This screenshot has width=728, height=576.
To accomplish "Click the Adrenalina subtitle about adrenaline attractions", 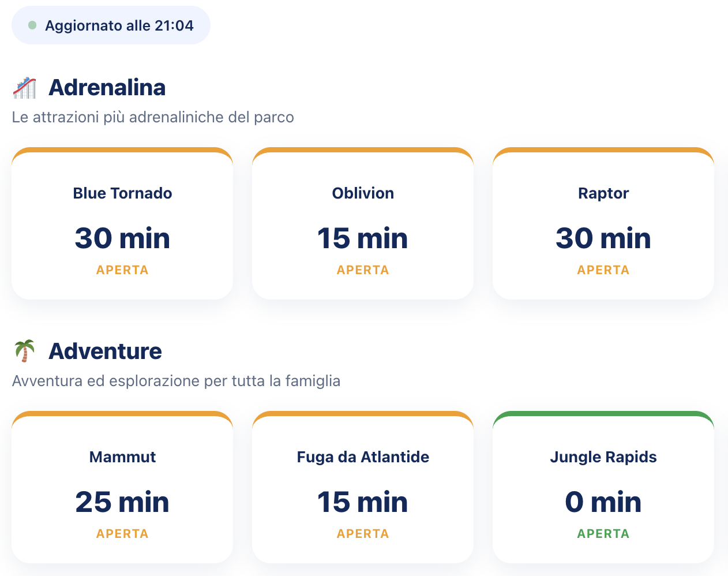I will (x=153, y=117).
